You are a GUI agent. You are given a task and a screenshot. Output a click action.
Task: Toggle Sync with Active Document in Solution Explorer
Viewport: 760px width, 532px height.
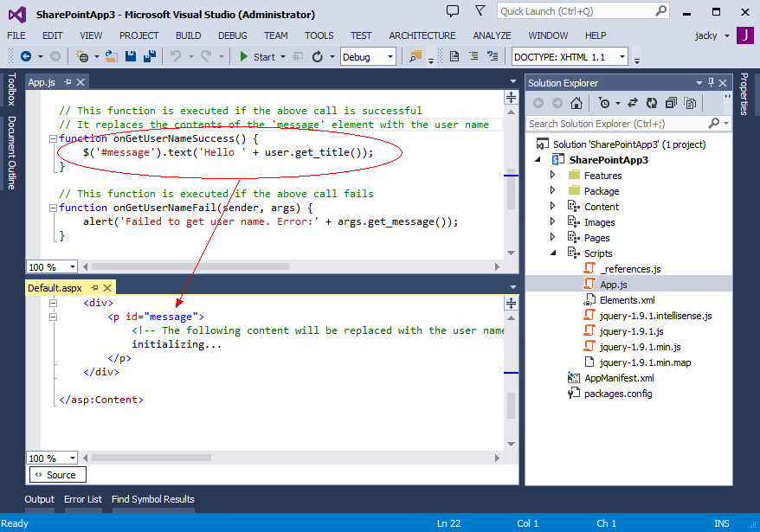(x=633, y=103)
